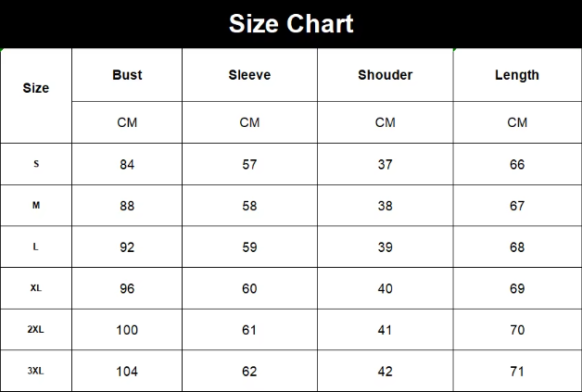Click the length value 71
The width and height of the screenshot is (582, 392).
point(517,372)
